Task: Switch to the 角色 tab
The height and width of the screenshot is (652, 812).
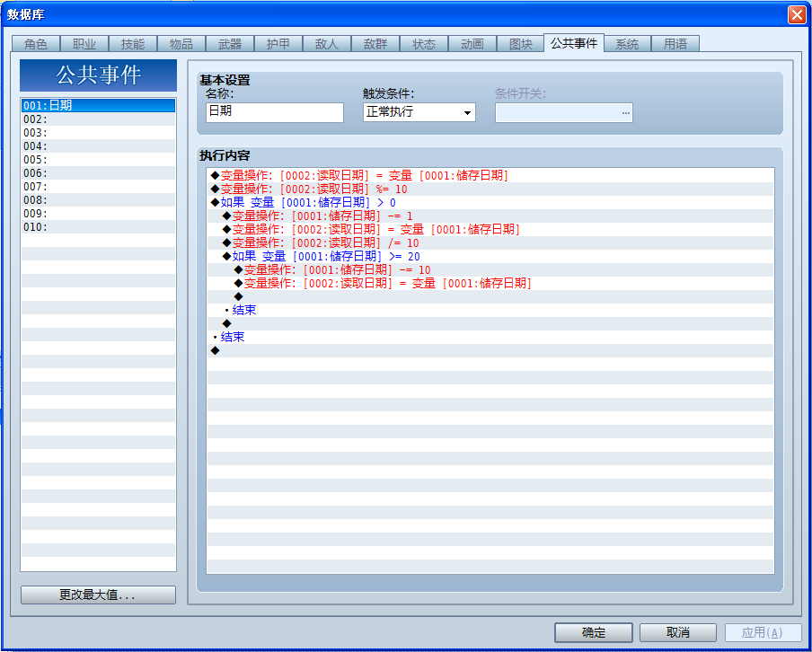Action: [x=36, y=44]
